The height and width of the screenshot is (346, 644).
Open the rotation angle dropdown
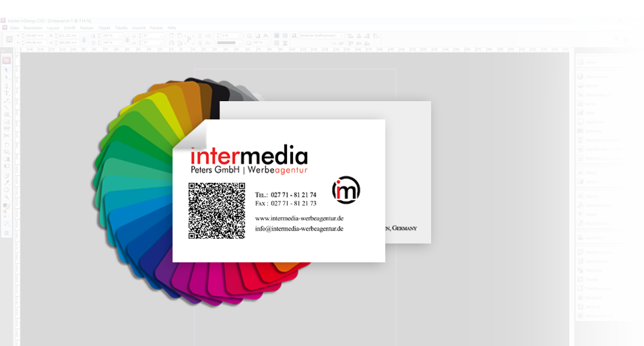point(160,36)
